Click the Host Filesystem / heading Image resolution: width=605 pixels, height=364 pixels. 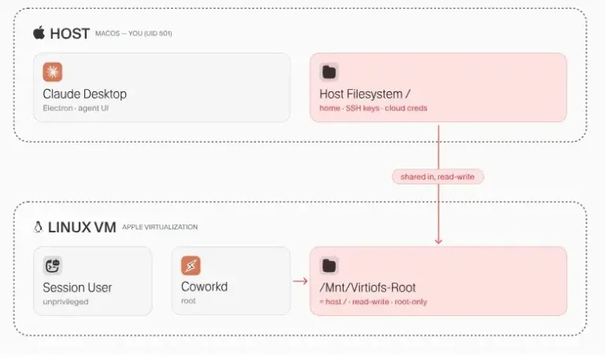tap(365, 94)
